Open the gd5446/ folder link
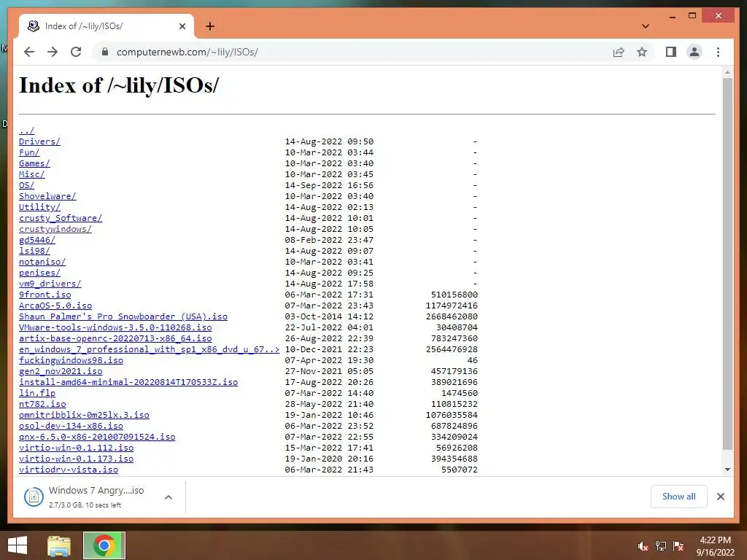The image size is (747, 560). click(x=37, y=240)
